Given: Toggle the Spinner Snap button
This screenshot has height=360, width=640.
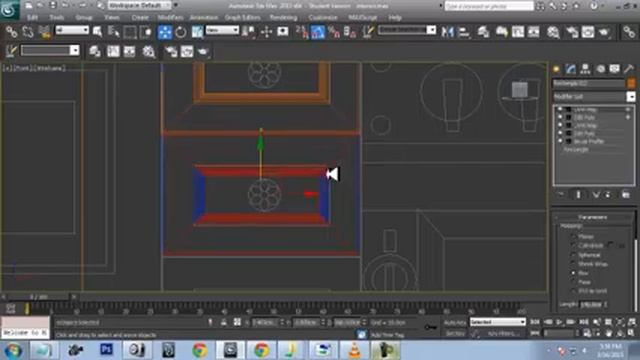Looking at the screenshot, I should click(350, 31).
